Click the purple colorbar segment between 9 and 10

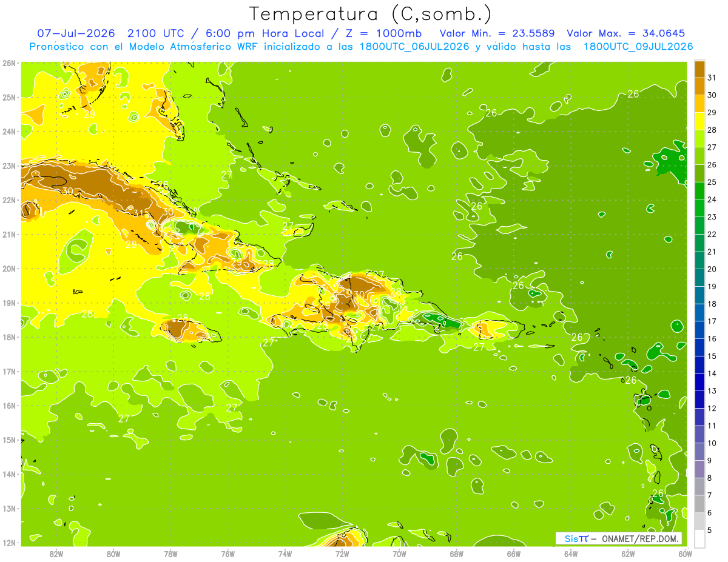pos(699,451)
